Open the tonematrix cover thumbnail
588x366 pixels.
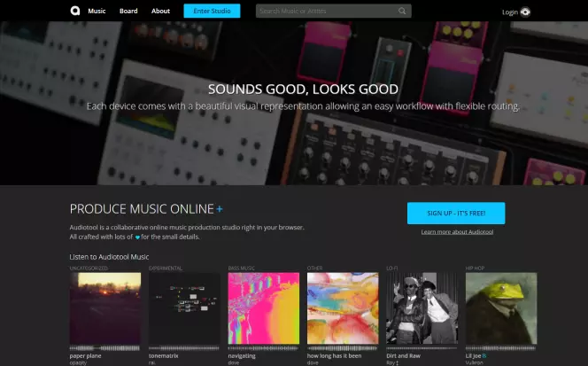[x=184, y=308]
